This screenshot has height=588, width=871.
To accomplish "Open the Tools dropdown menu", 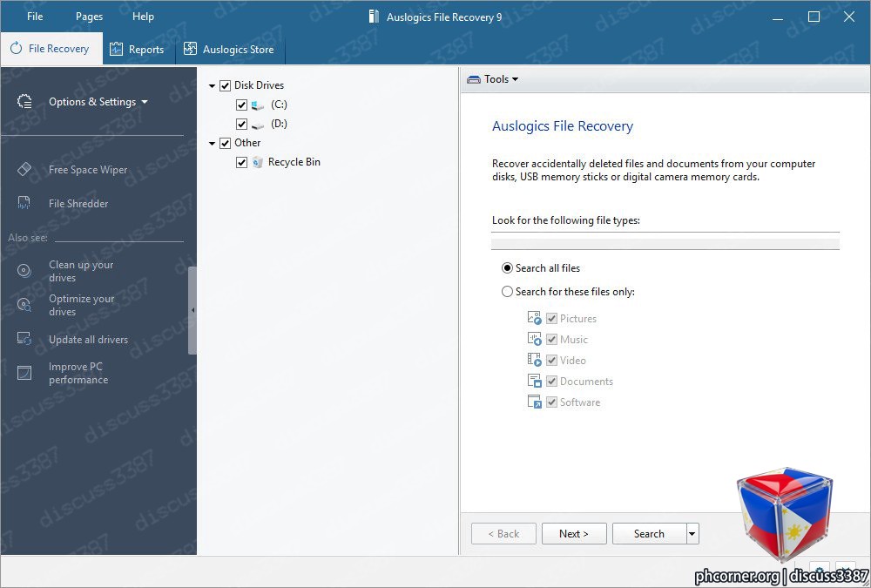I will point(493,79).
